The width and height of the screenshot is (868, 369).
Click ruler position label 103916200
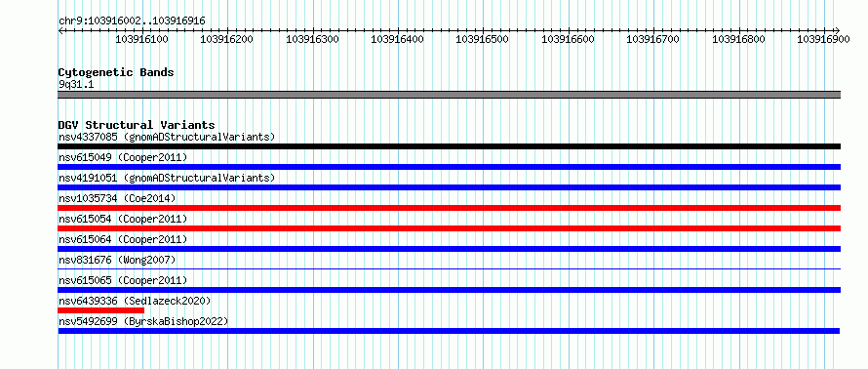[226, 39]
